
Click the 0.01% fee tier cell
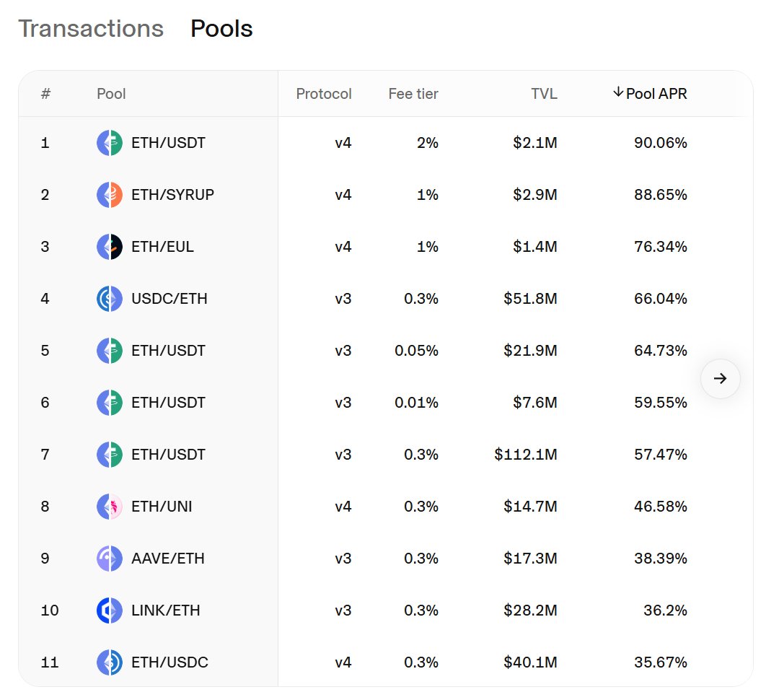pyautogui.click(x=416, y=402)
